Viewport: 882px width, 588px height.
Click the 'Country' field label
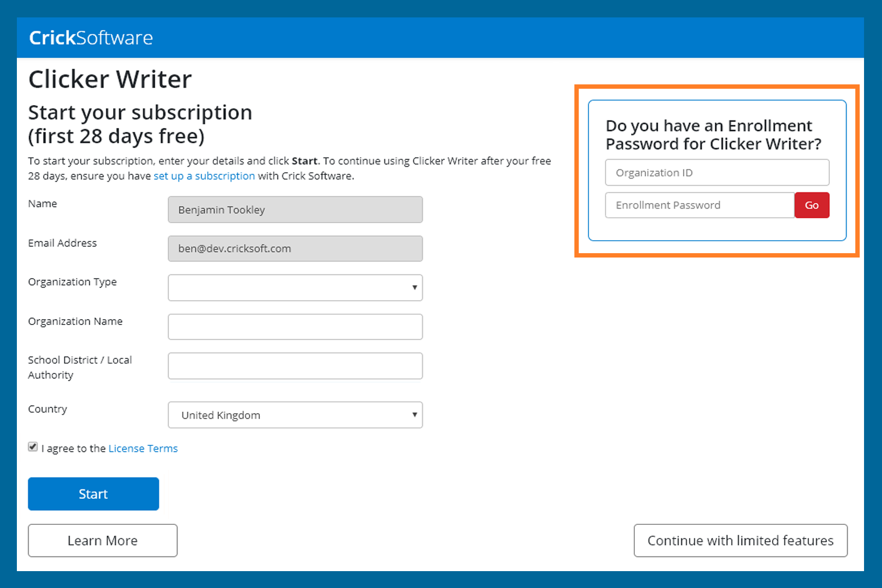click(x=48, y=409)
